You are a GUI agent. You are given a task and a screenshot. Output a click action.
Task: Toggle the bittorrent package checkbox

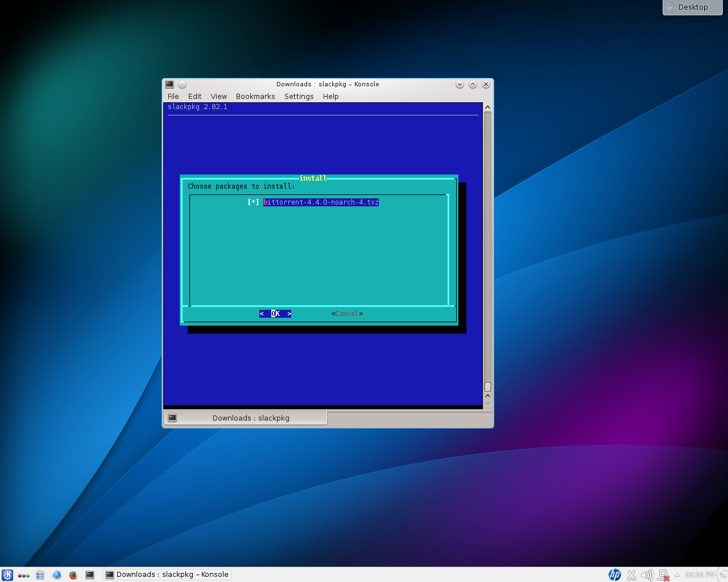[x=254, y=202]
